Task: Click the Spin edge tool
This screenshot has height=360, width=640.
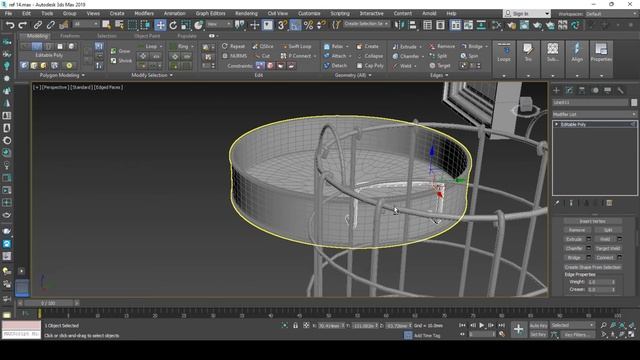Action: click(469, 56)
